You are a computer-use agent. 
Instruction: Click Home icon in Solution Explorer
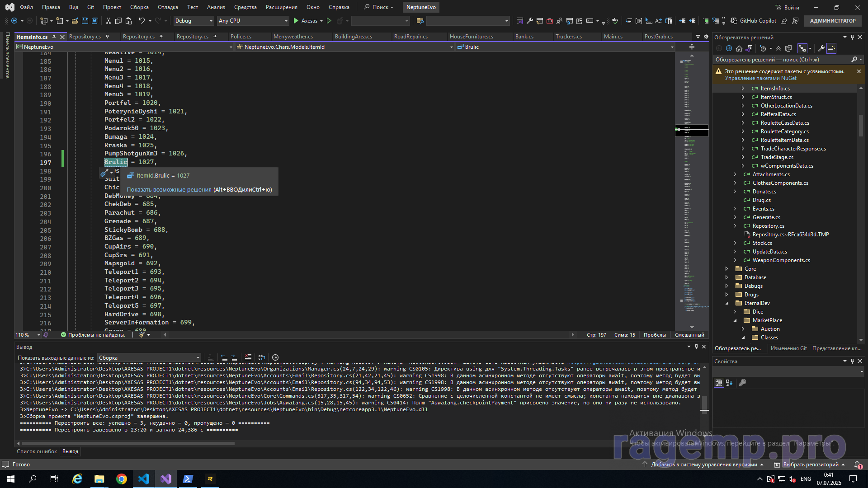click(x=739, y=48)
